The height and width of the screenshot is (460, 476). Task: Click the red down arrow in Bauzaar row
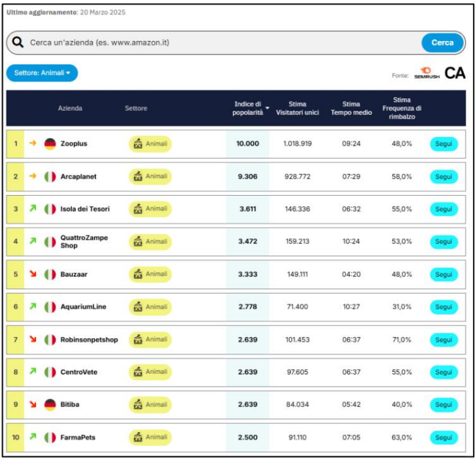point(33,273)
